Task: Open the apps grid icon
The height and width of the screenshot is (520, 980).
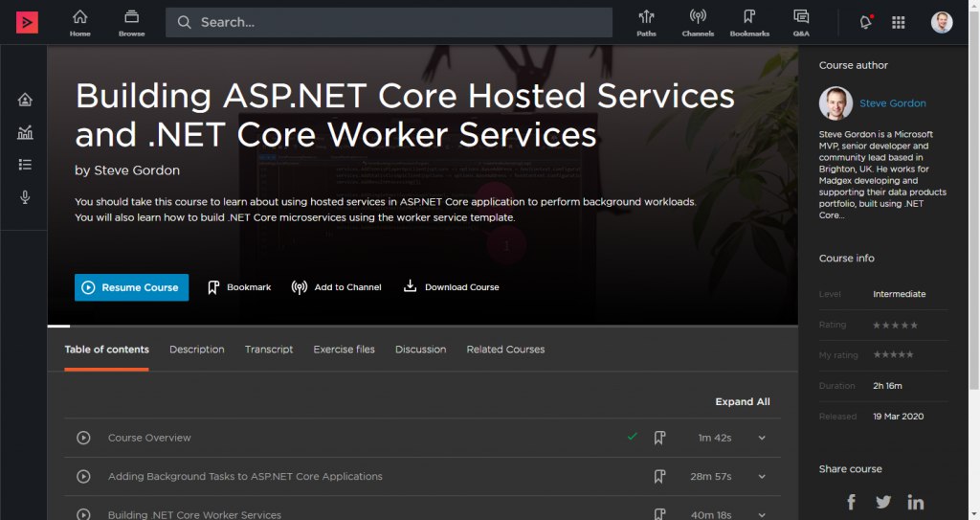Action: coord(898,23)
